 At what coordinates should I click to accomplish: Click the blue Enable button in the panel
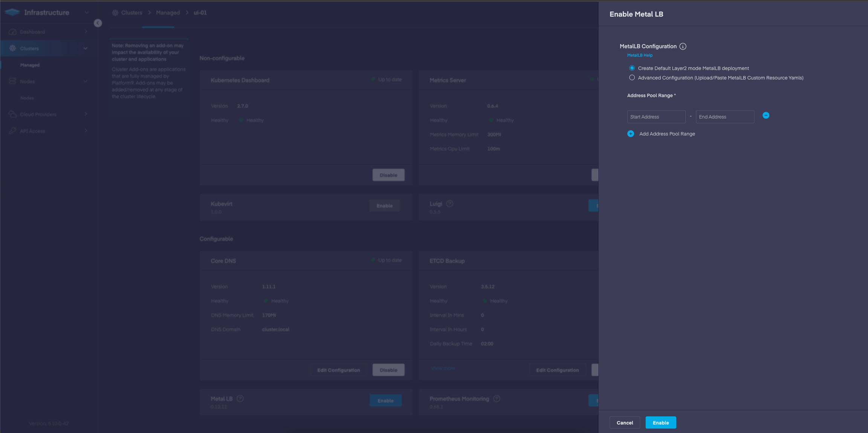tap(660, 422)
